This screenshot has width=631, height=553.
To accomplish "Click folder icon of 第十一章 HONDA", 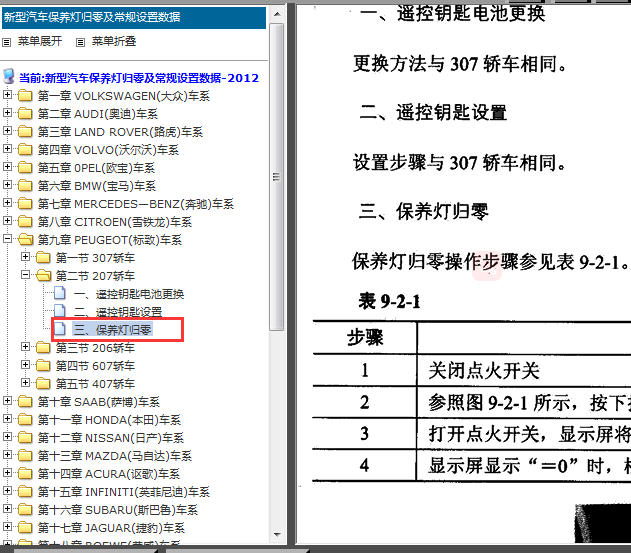I will click(x=25, y=420).
